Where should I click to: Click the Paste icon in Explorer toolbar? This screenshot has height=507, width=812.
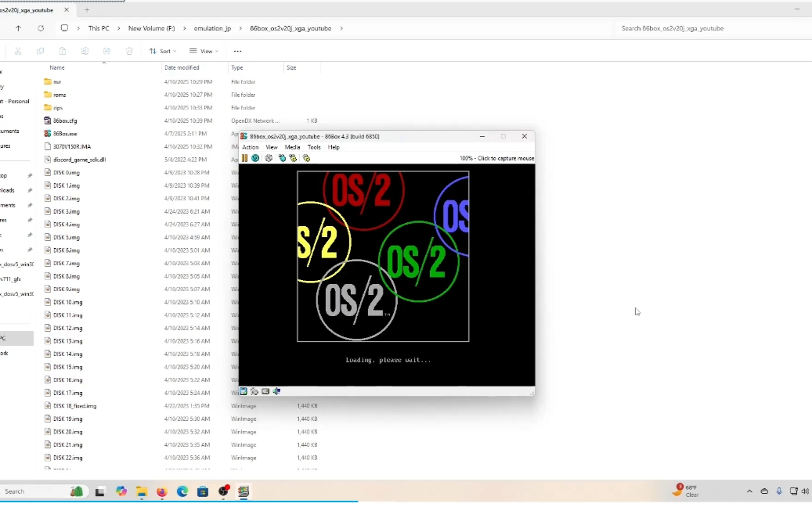click(x=63, y=51)
